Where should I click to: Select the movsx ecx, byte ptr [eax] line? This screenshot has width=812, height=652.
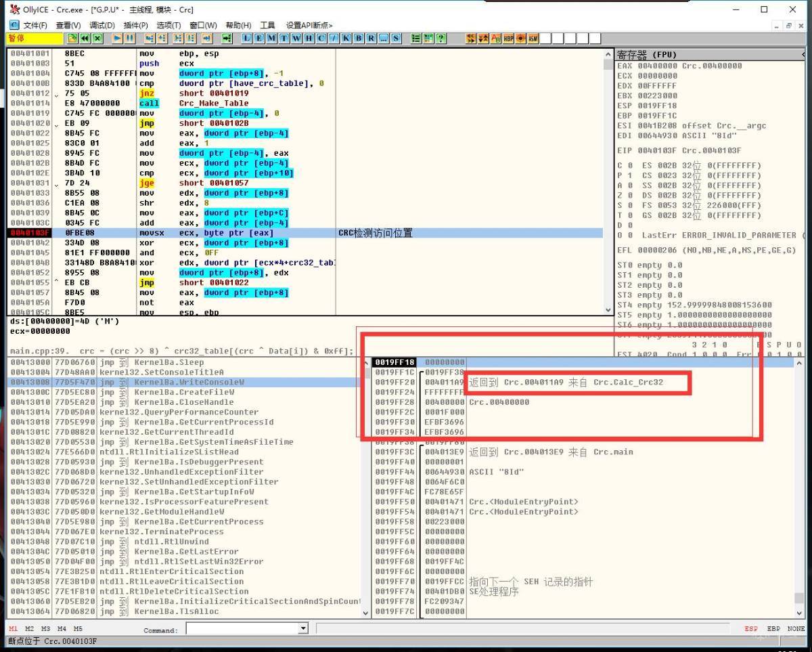tap(304, 233)
